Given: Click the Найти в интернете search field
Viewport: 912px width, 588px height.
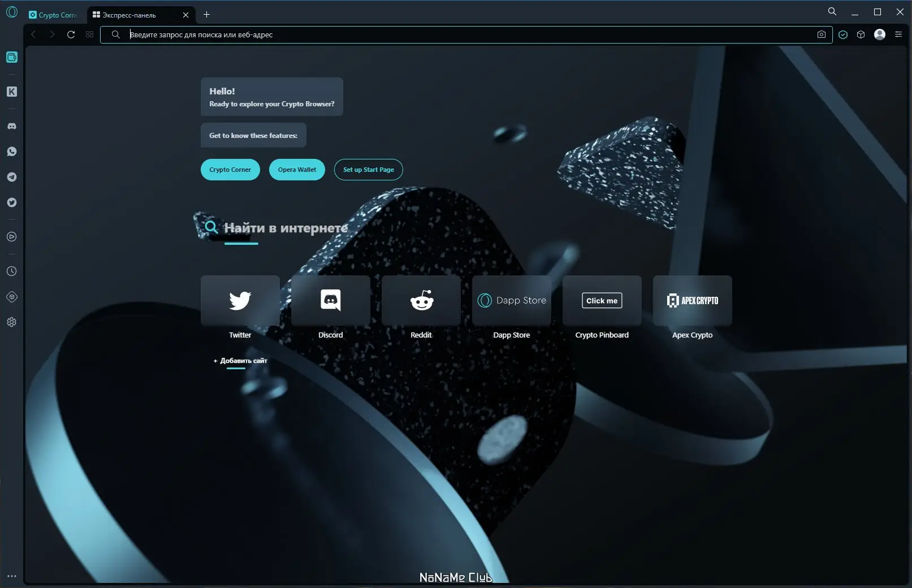Looking at the screenshot, I should coord(286,228).
